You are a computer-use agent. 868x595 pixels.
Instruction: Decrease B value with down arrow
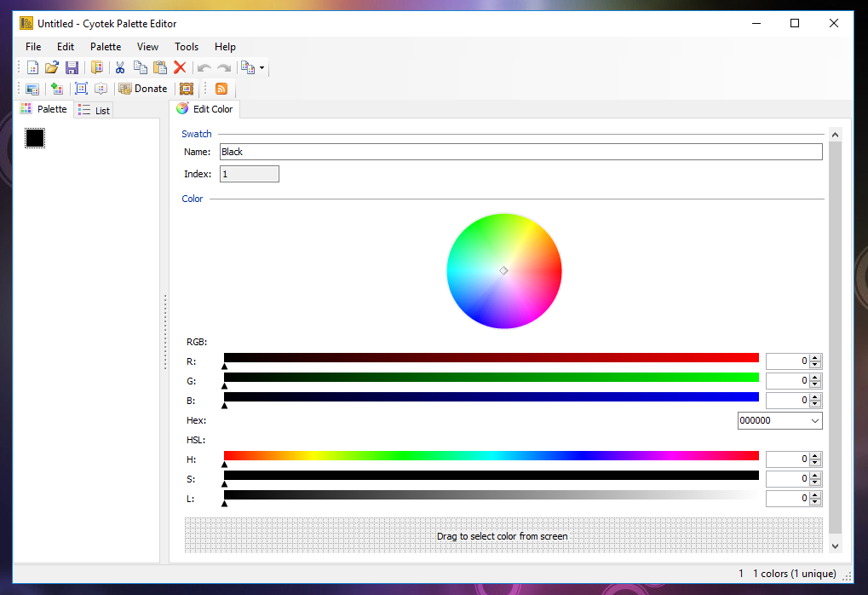point(815,404)
